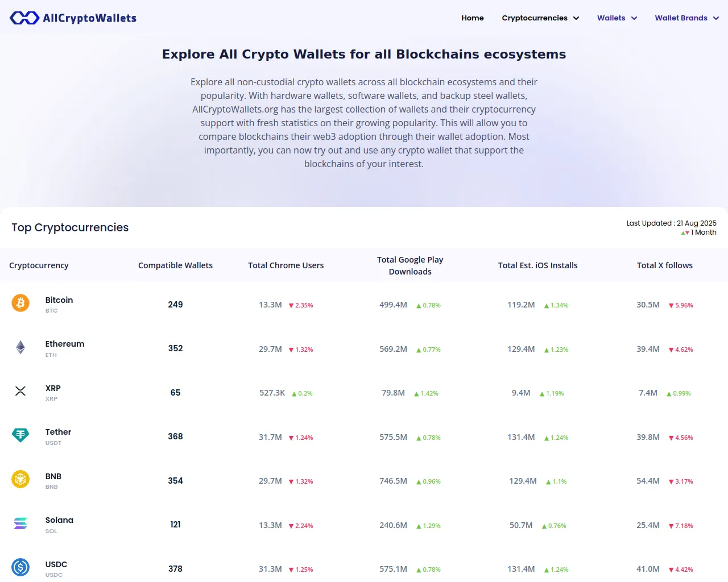Image resolution: width=728 pixels, height=582 pixels.
Task: Click the Total Chrome Users column header
Action: (x=286, y=265)
